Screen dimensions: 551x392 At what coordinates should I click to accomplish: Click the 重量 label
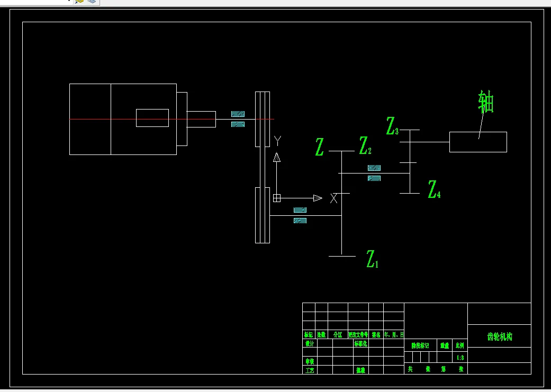point(445,345)
